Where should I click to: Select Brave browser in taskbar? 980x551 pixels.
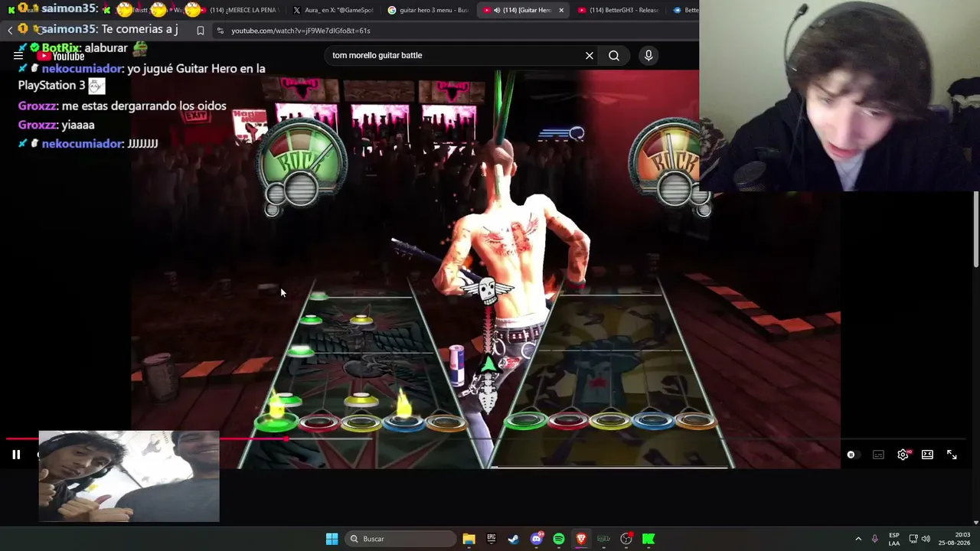(581, 539)
